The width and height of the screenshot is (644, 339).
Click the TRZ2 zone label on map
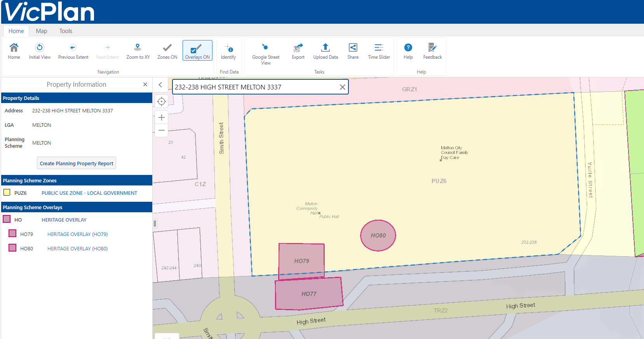pos(440,311)
